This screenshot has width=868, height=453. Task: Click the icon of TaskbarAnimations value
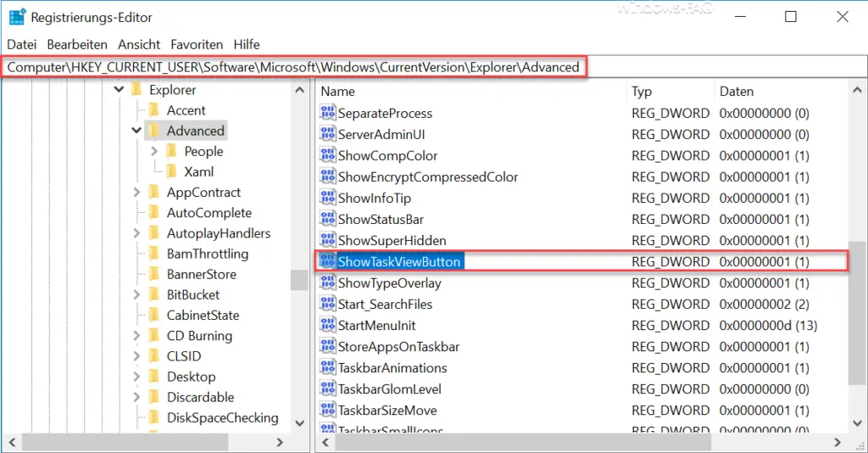click(x=327, y=367)
